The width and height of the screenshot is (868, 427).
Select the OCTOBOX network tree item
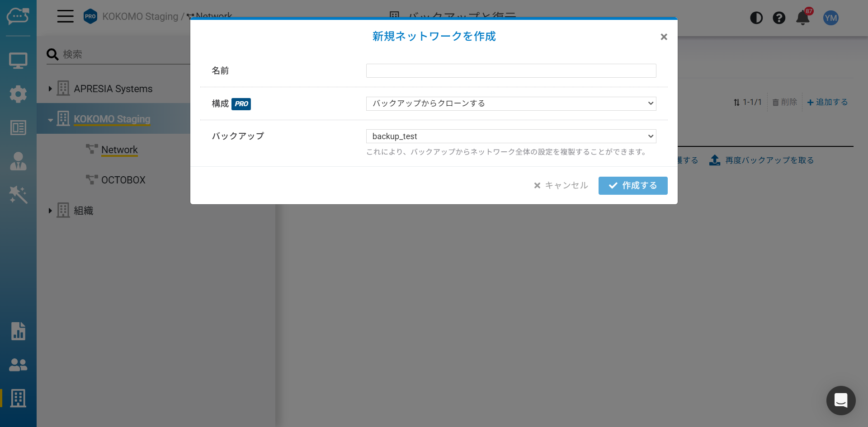coord(123,180)
